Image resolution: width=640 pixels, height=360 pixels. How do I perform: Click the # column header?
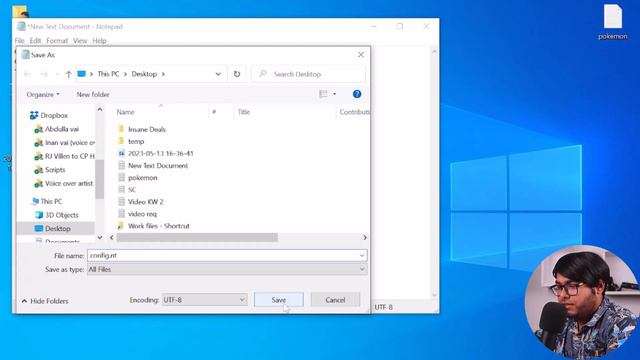214,112
